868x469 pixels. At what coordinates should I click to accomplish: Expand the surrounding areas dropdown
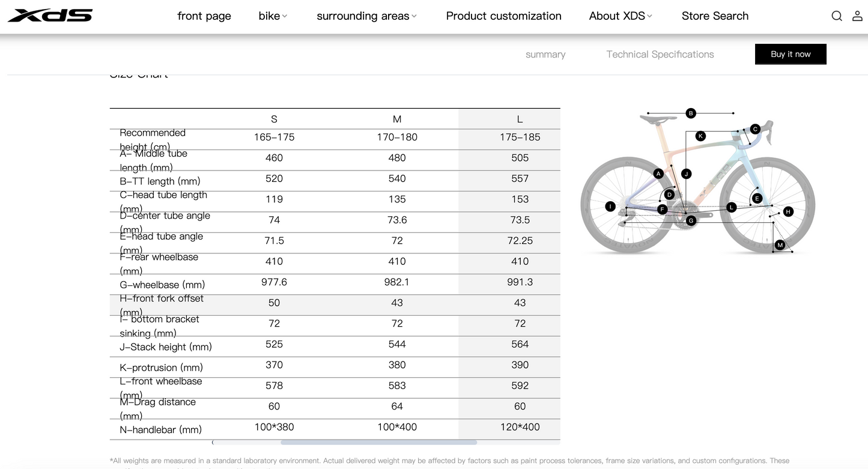[366, 16]
